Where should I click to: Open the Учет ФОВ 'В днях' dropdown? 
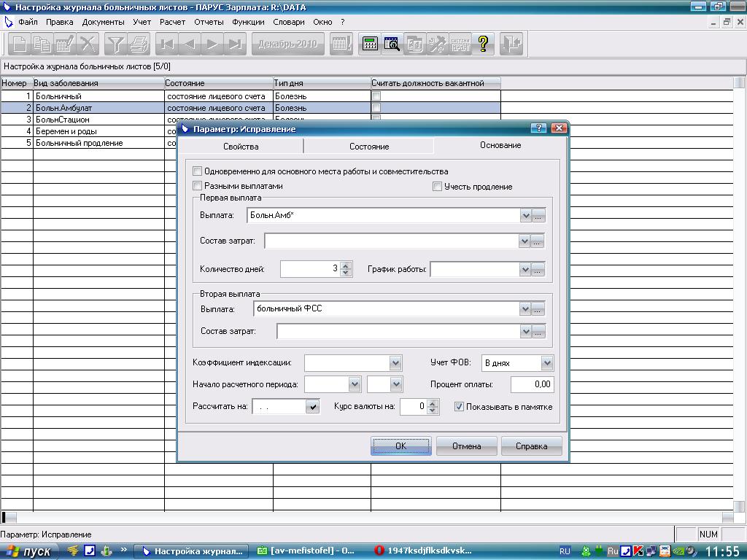(546, 363)
